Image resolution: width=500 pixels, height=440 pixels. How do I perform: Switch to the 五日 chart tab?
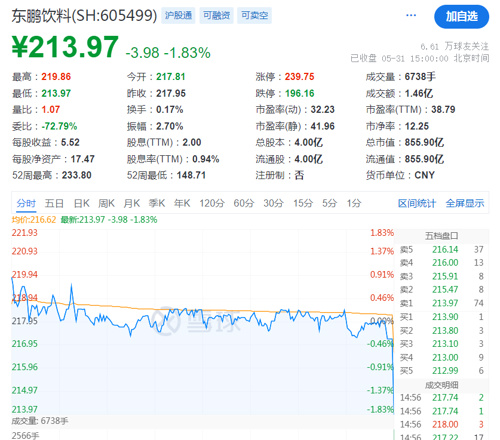[x=54, y=203]
